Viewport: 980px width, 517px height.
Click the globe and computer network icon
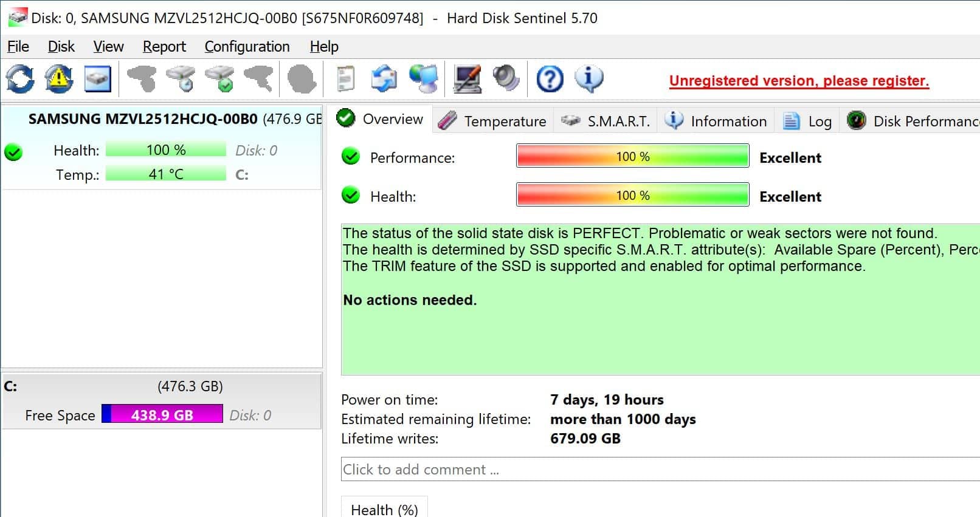[x=423, y=79]
